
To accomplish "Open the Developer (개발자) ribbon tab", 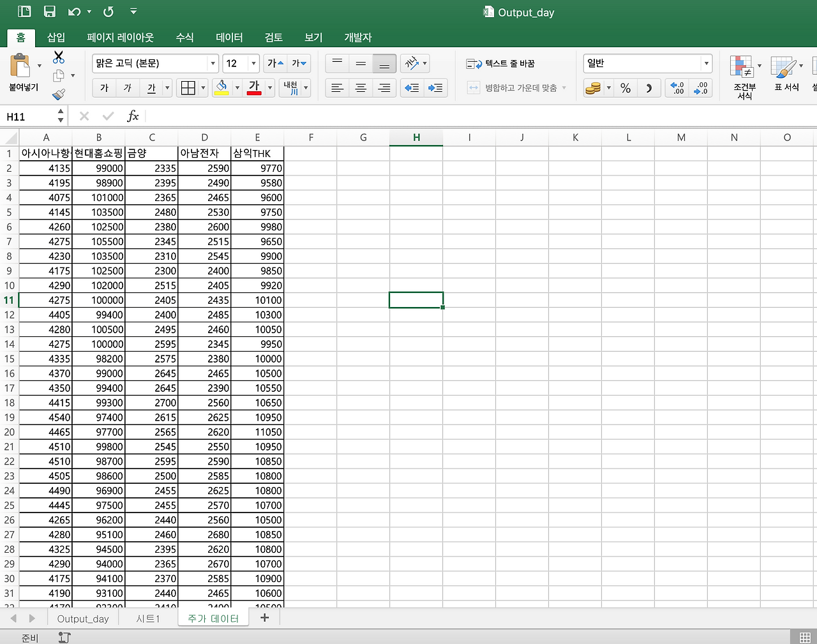I will click(358, 38).
